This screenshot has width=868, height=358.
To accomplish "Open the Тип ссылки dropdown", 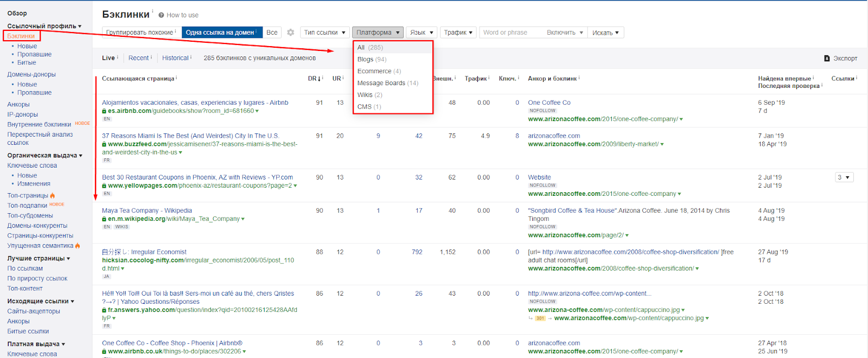I will [x=324, y=33].
